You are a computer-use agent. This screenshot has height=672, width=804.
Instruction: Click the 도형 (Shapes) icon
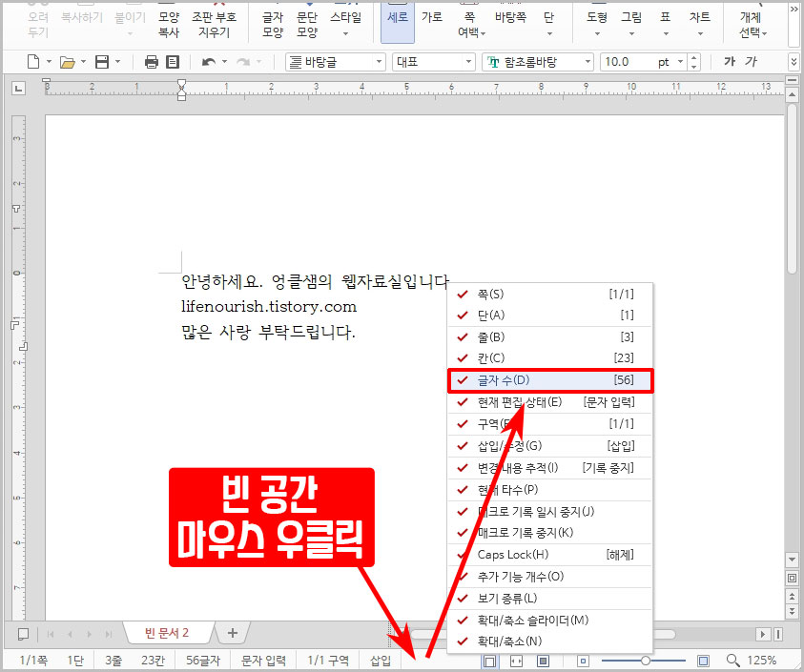596,19
